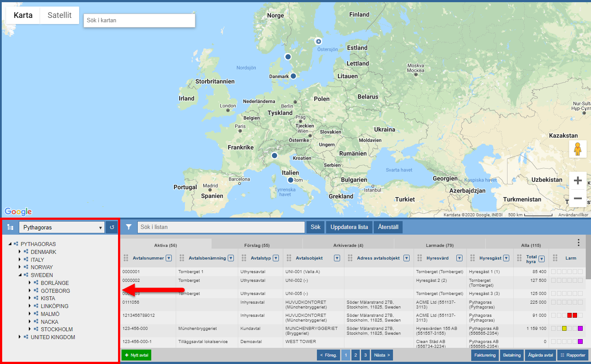Click the tree refresh icon beside Pythagoras
Screen dimensions: 591x364
(x=112, y=227)
